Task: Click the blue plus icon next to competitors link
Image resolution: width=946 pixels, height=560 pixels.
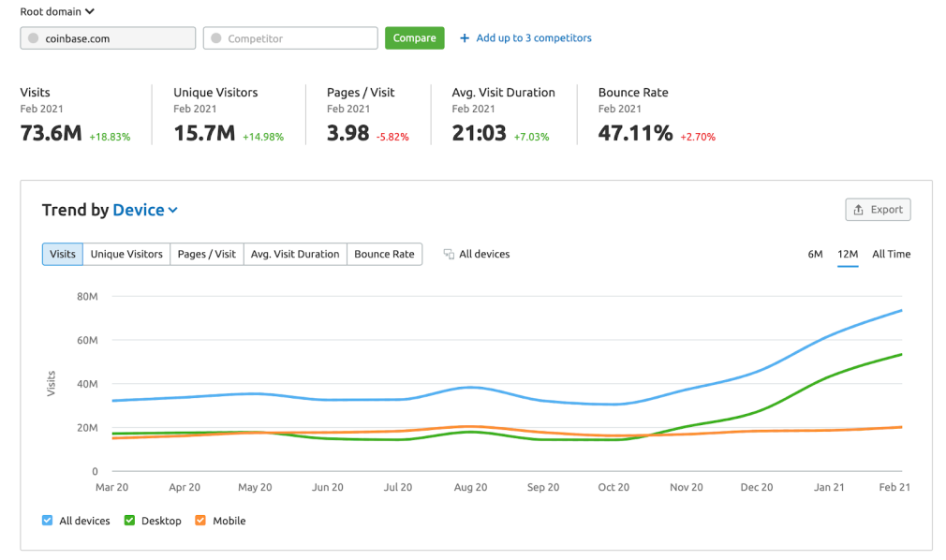Action: [x=465, y=37]
